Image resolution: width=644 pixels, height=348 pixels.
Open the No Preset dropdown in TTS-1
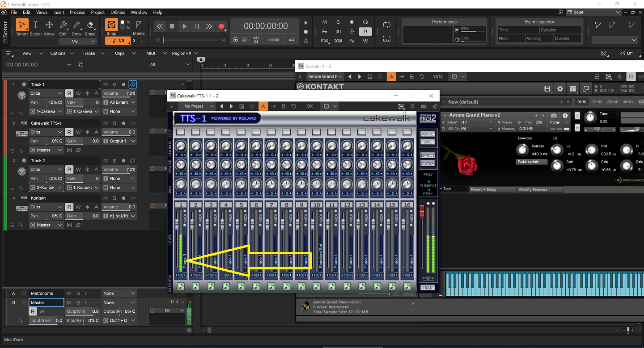pos(196,106)
